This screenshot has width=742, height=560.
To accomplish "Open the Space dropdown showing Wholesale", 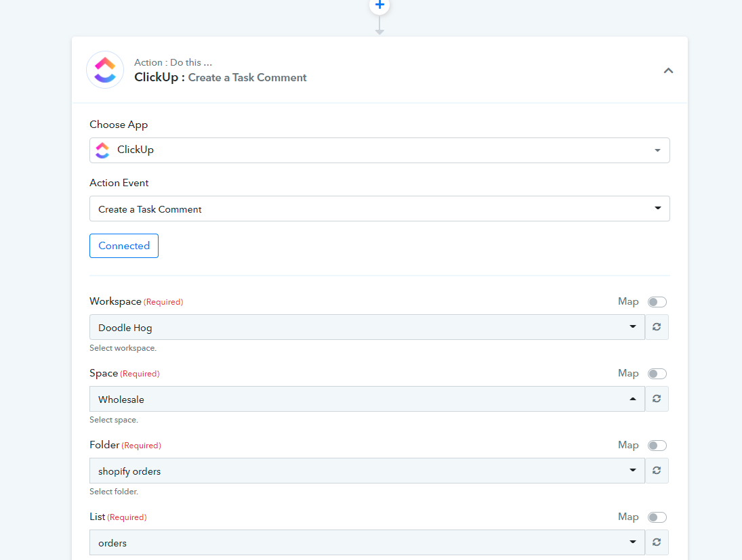I will [367, 400].
